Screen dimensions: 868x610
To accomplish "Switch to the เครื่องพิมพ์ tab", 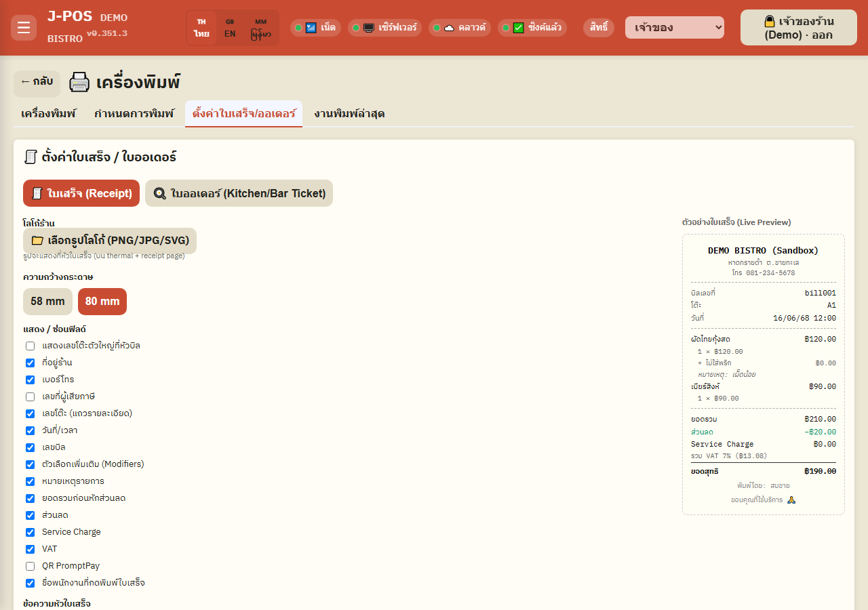I will point(49,113).
